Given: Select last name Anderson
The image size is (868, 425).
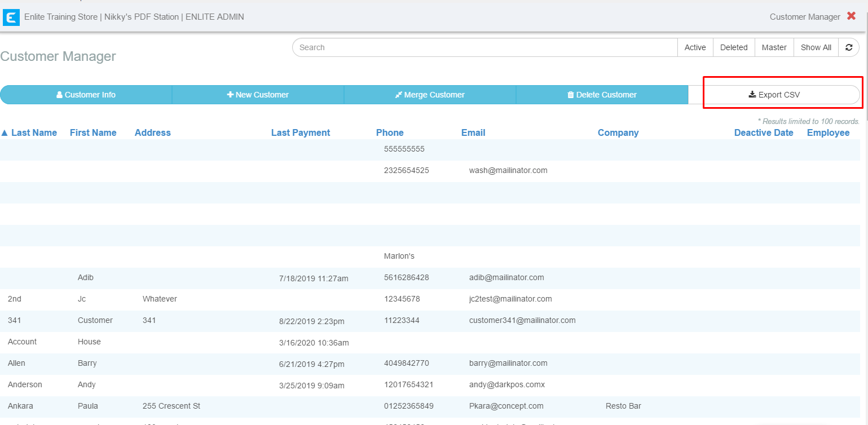Looking at the screenshot, I should tap(25, 384).
